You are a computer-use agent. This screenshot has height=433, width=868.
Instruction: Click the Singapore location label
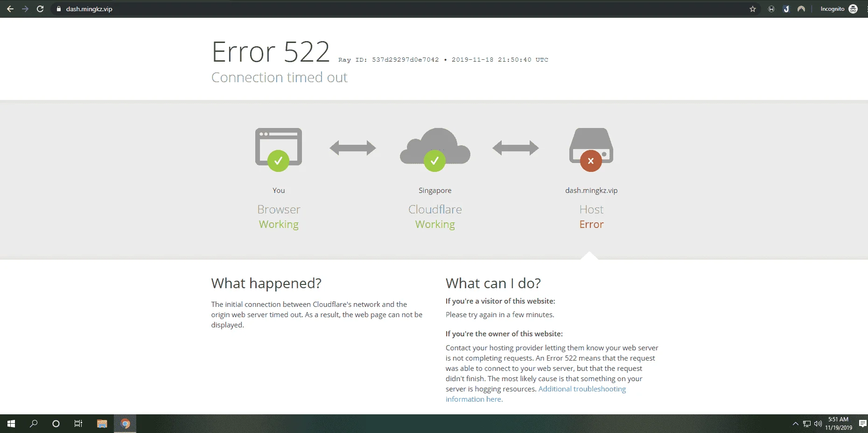pos(435,191)
